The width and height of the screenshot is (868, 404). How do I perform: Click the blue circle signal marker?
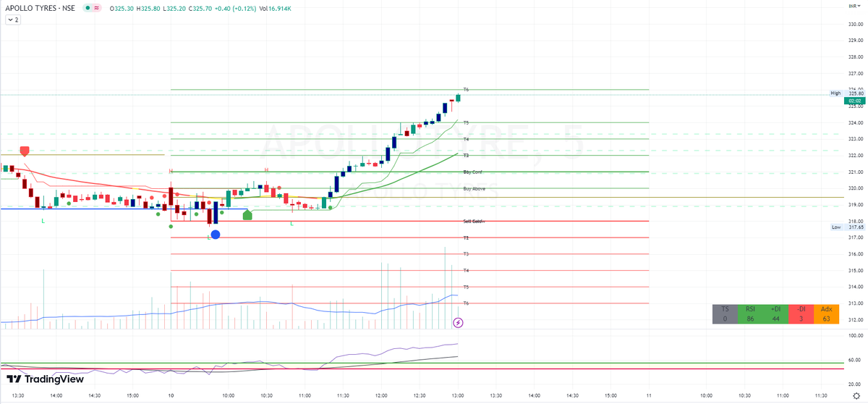[215, 234]
